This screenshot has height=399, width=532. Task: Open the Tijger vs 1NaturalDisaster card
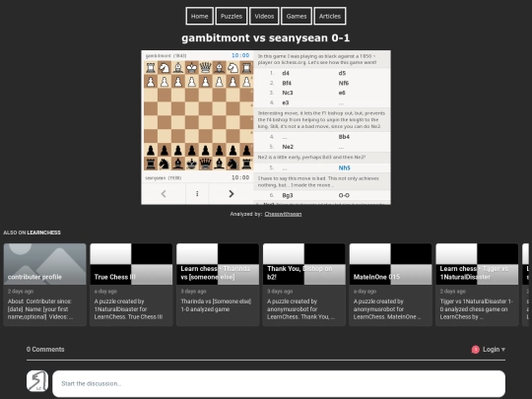tap(477, 285)
